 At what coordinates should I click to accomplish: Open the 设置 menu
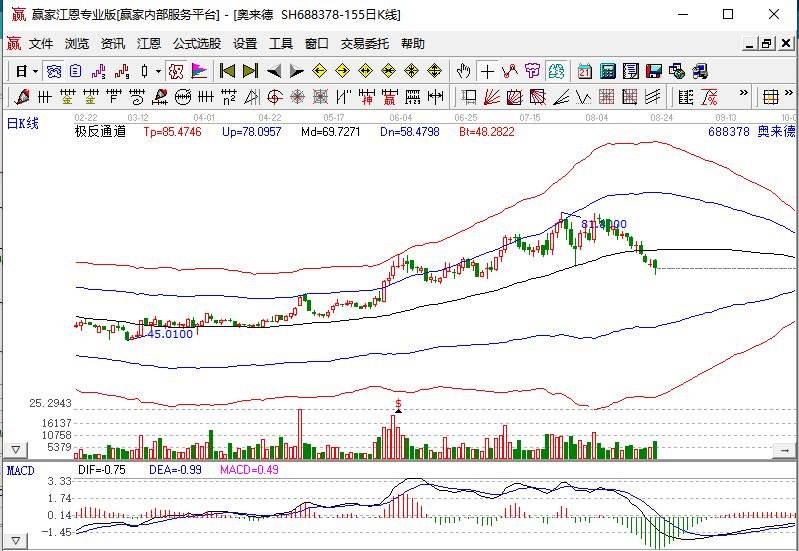tap(245, 44)
